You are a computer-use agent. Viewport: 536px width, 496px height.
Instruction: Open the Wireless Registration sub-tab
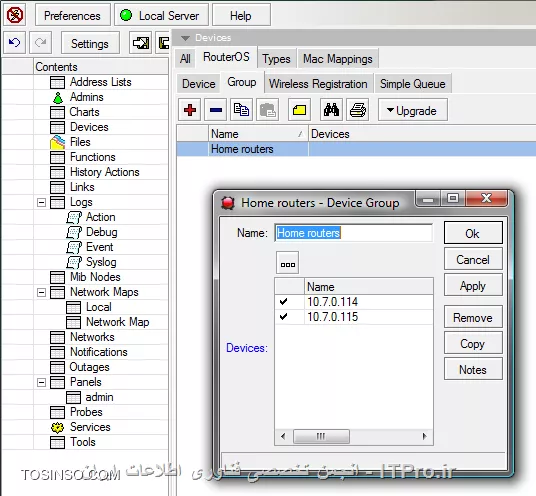pos(318,84)
